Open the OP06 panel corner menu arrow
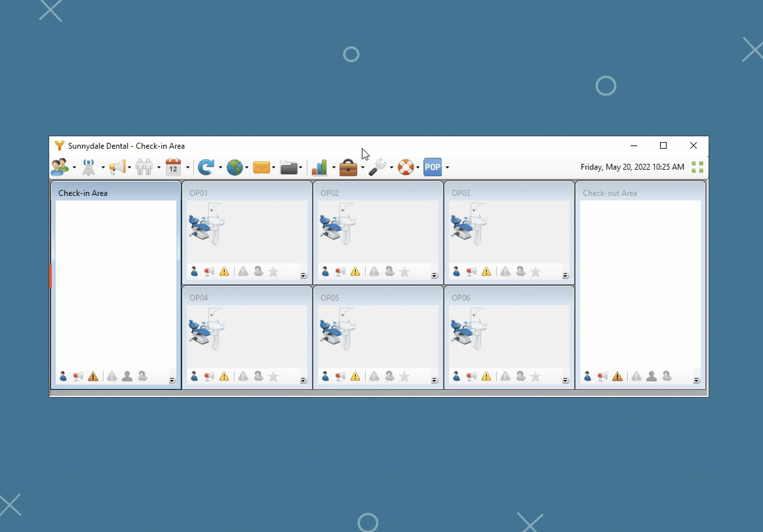763x532 pixels. coord(566,380)
